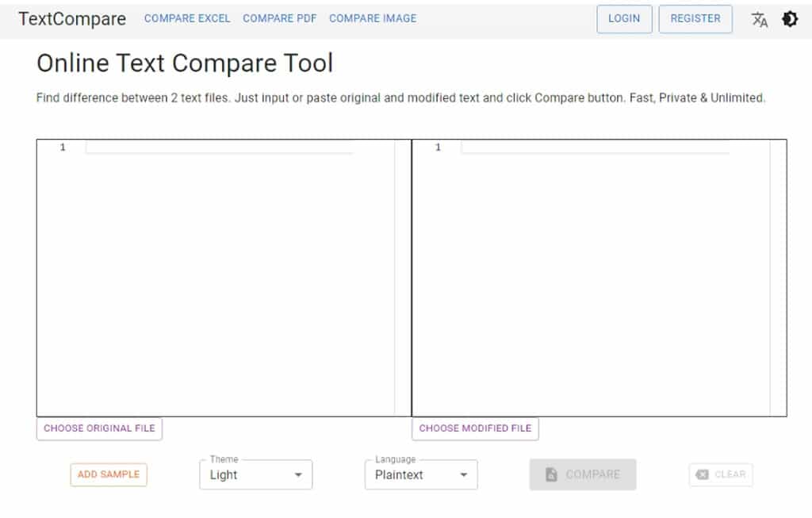Viewport: 812px width, 518px height.
Task: Click the Online Text Compare Tool heading
Action: [x=185, y=63]
